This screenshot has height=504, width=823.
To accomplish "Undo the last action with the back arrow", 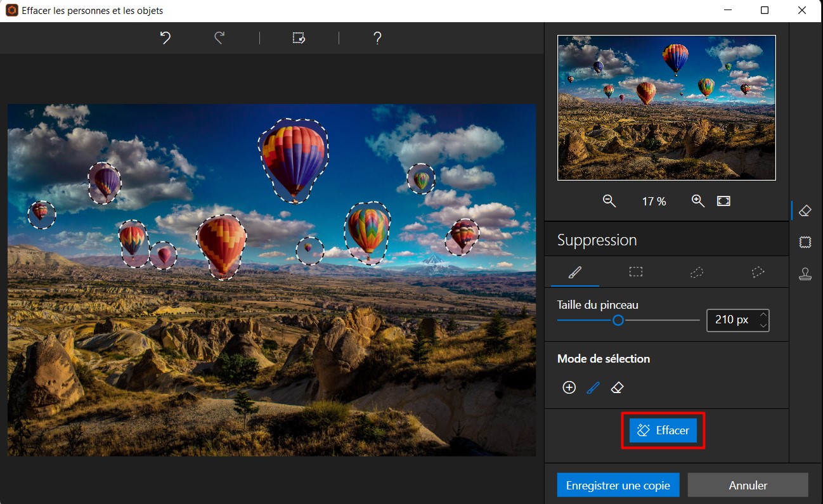I will (x=165, y=38).
